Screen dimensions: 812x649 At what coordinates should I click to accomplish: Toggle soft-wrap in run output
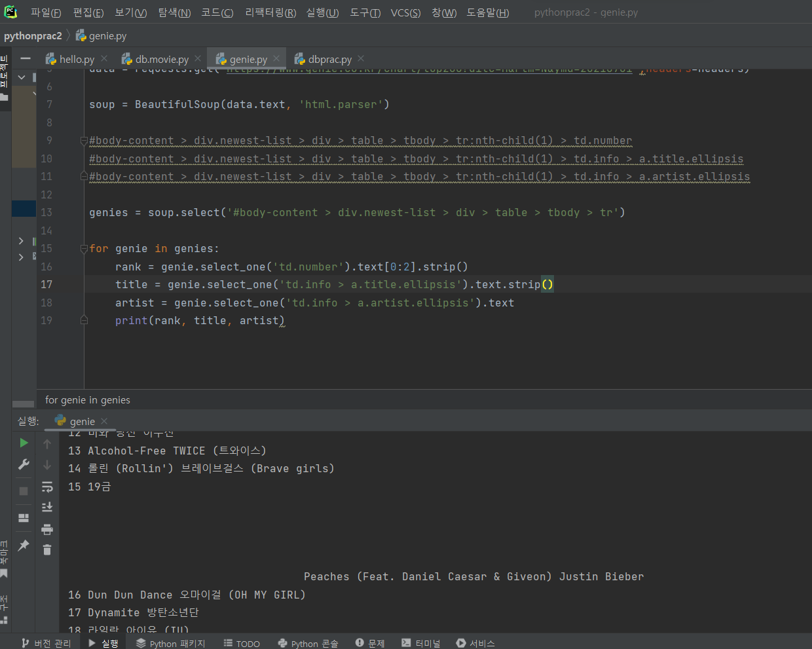[x=47, y=487]
